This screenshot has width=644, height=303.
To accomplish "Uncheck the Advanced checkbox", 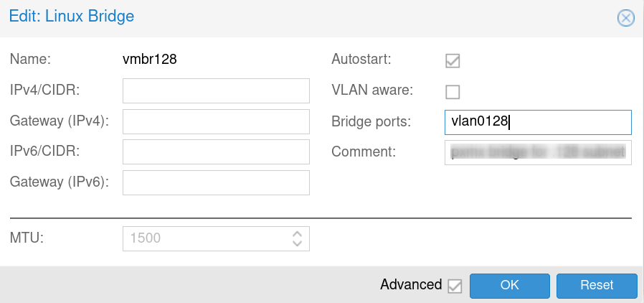I will 454,286.
